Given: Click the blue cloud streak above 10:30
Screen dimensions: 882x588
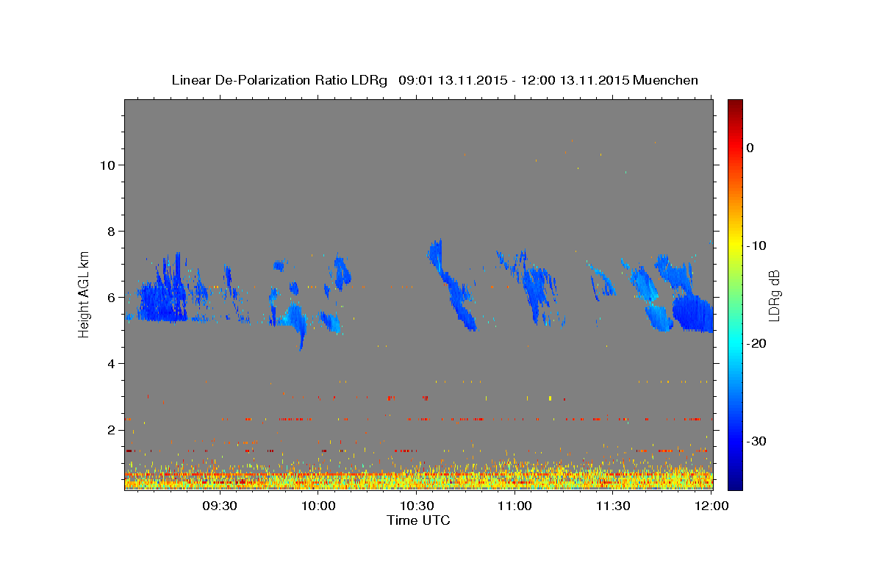Looking at the screenshot, I should [450, 287].
